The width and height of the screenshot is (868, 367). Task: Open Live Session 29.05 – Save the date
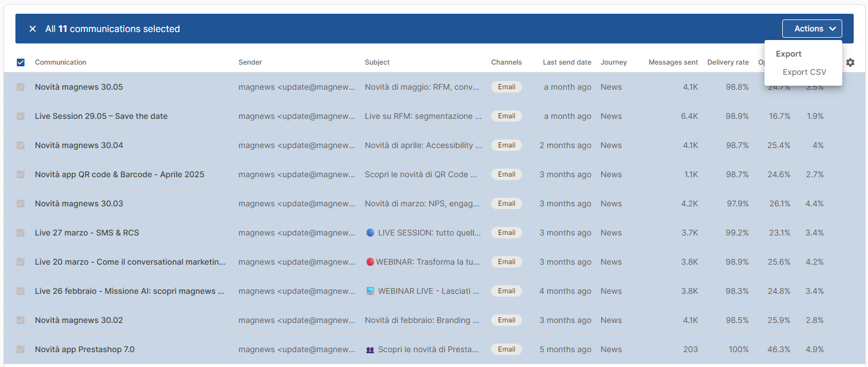[x=101, y=116]
